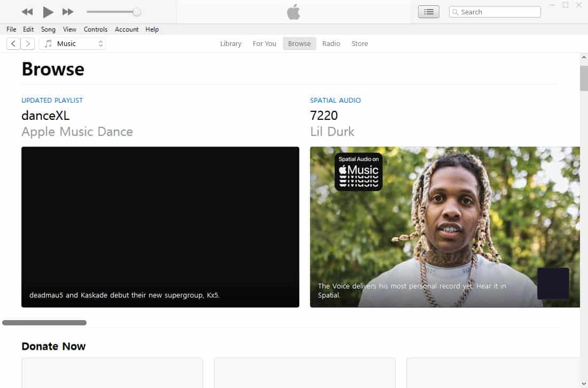Open the black danceXL featured banner
588x388 pixels.
coord(160,227)
